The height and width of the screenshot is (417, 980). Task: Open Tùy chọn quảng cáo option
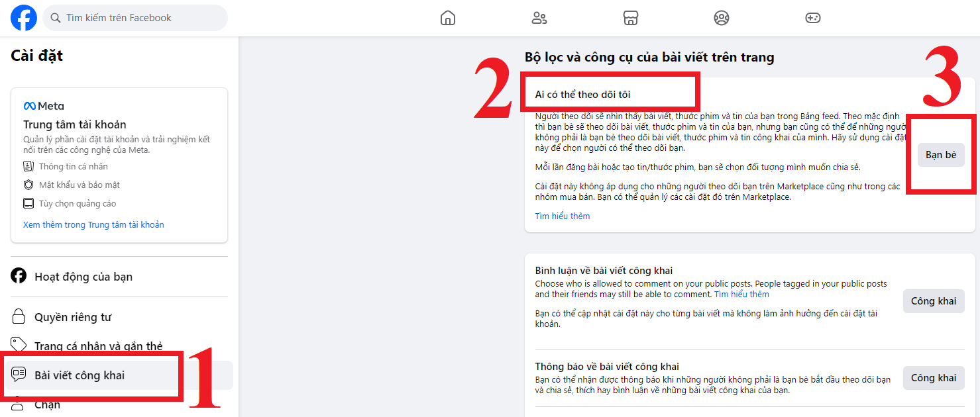point(77,204)
